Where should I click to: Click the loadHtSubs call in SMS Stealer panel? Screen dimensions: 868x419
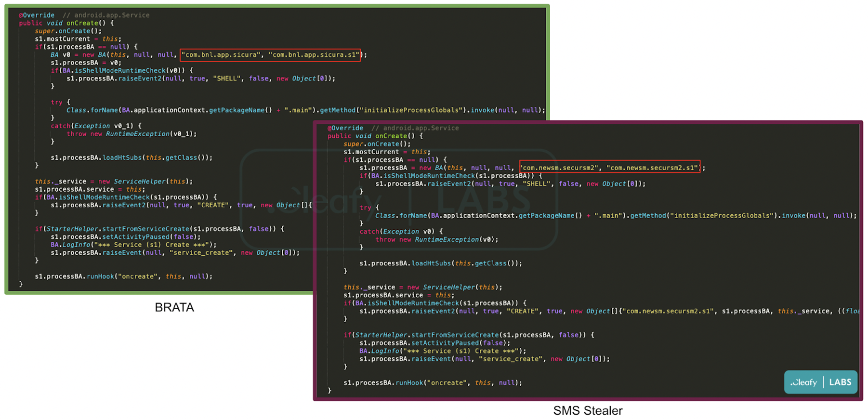click(441, 263)
